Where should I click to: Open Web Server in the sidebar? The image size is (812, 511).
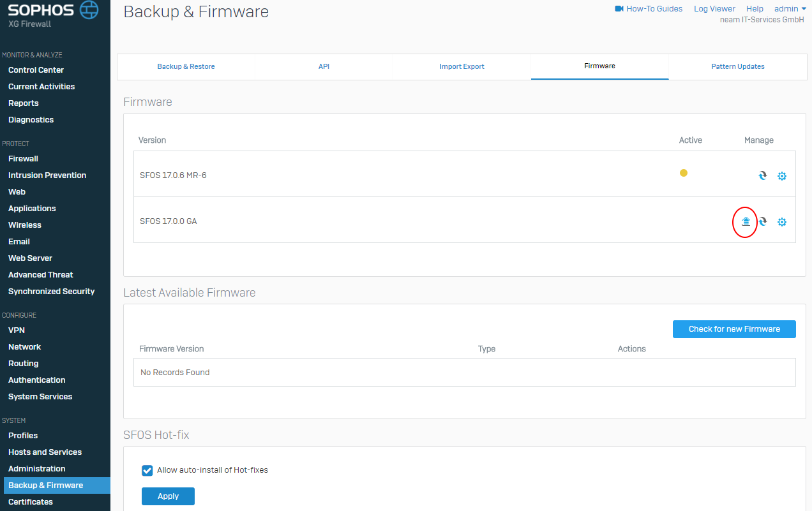click(x=30, y=258)
